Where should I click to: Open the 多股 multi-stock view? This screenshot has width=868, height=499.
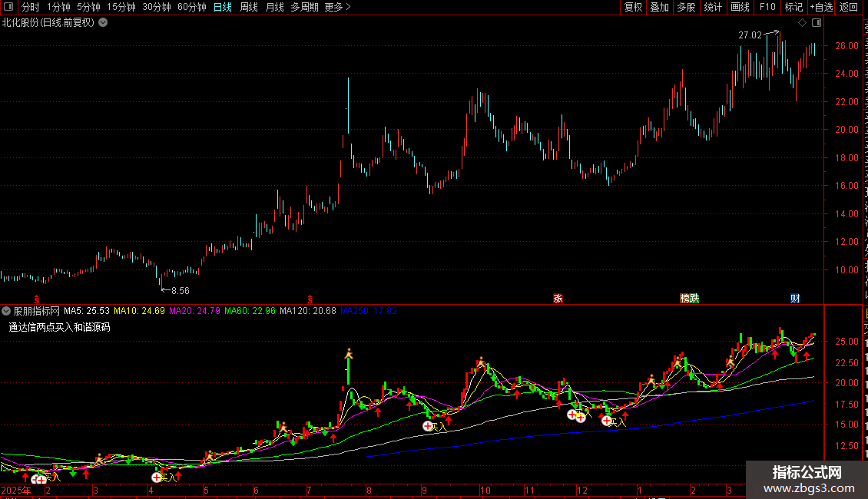(687, 7)
